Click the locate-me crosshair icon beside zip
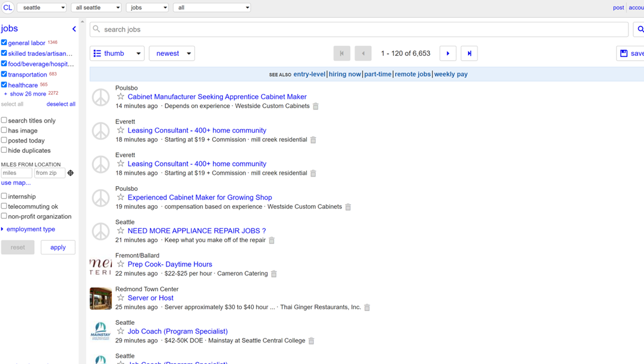This screenshot has width=644, height=364. click(71, 173)
